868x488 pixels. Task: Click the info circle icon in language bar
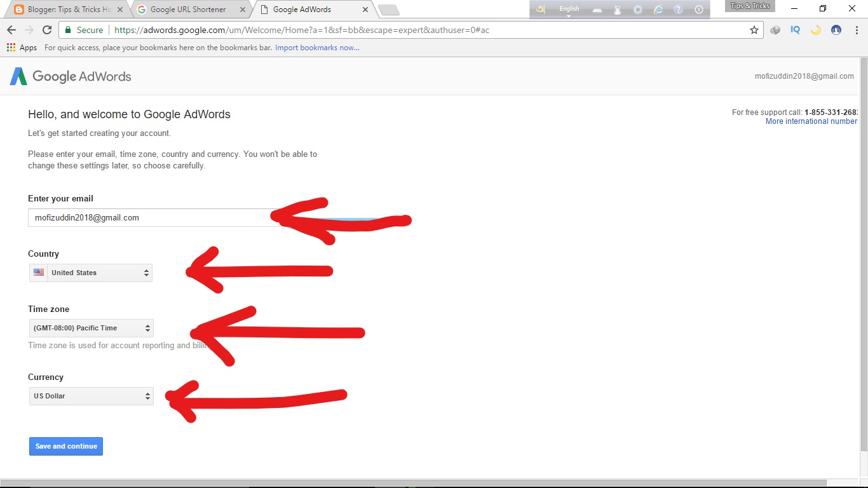coord(699,10)
